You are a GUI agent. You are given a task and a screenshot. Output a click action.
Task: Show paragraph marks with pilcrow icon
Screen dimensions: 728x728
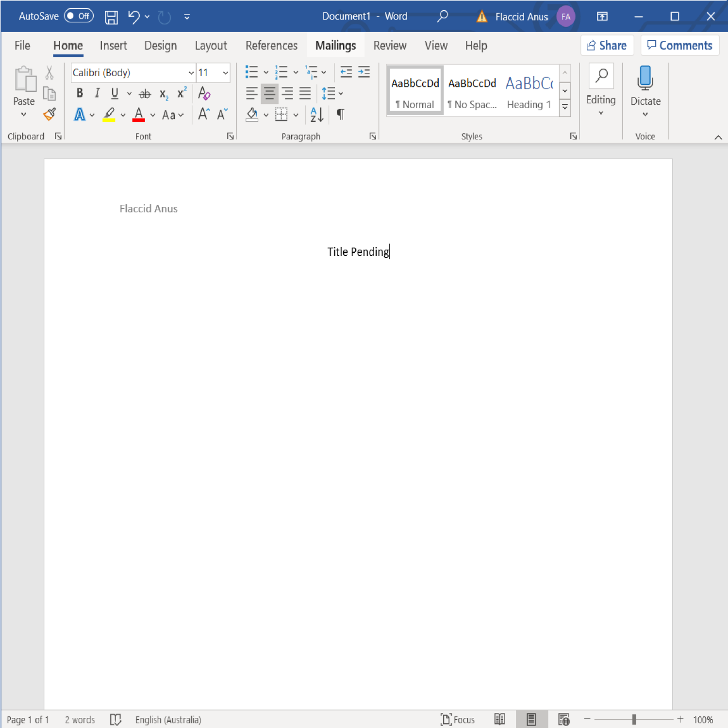341,115
